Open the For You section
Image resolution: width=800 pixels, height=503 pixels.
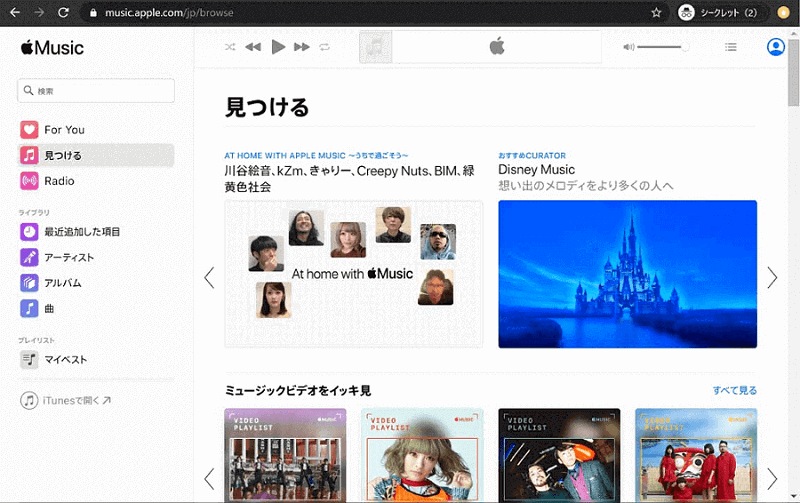tap(97, 130)
